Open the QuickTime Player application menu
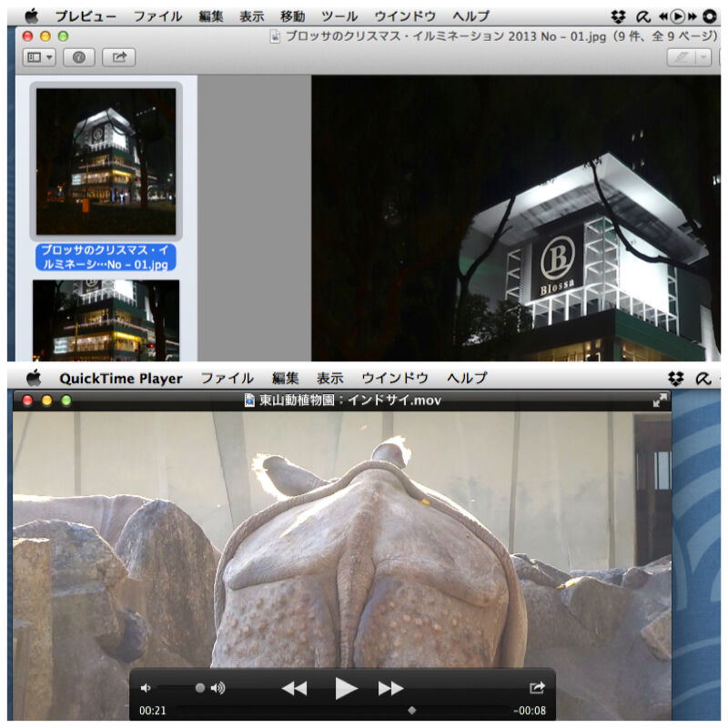The image size is (728, 728). click(121, 379)
